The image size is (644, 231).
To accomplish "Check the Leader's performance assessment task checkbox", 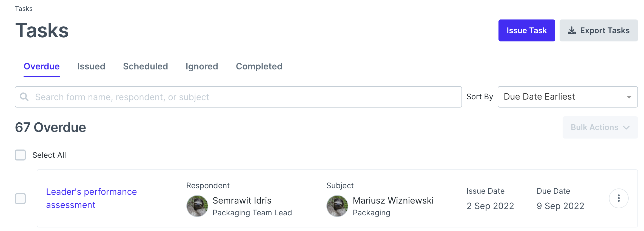I will pyautogui.click(x=20, y=198).
